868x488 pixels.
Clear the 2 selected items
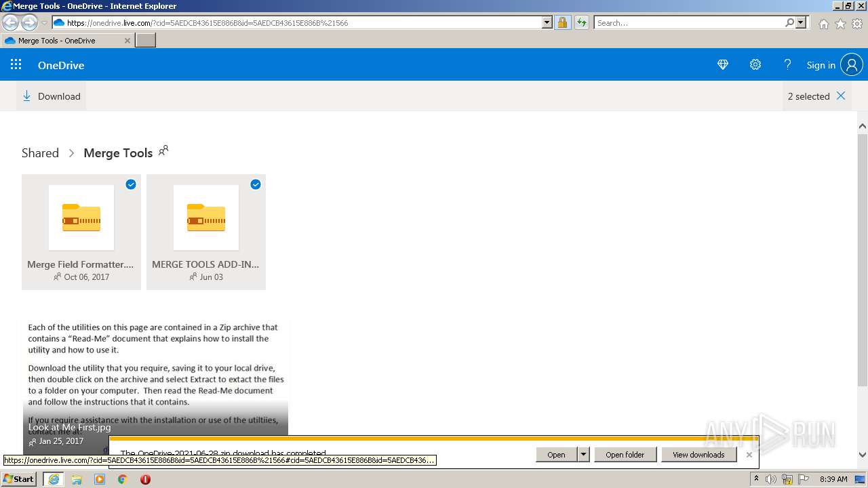(x=841, y=96)
